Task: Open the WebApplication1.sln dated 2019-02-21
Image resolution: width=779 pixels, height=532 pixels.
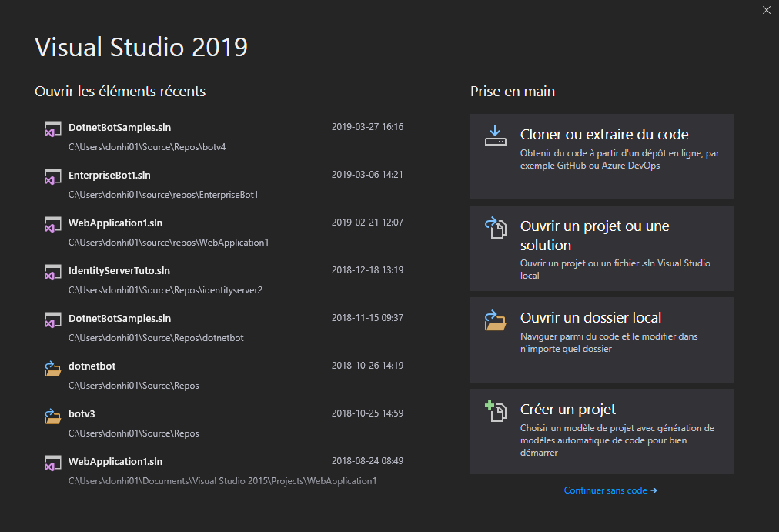Action: (x=115, y=223)
